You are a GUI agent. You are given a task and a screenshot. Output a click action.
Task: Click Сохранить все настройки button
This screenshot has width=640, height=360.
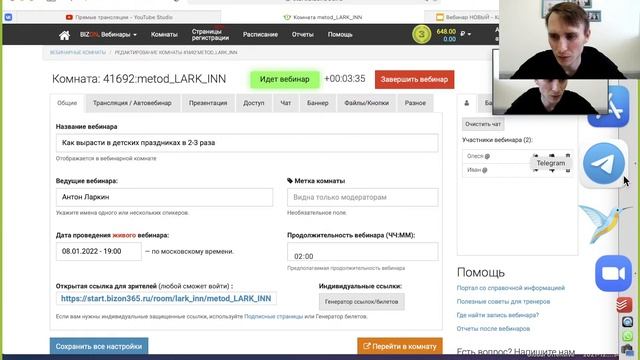[x=99, y=346]
